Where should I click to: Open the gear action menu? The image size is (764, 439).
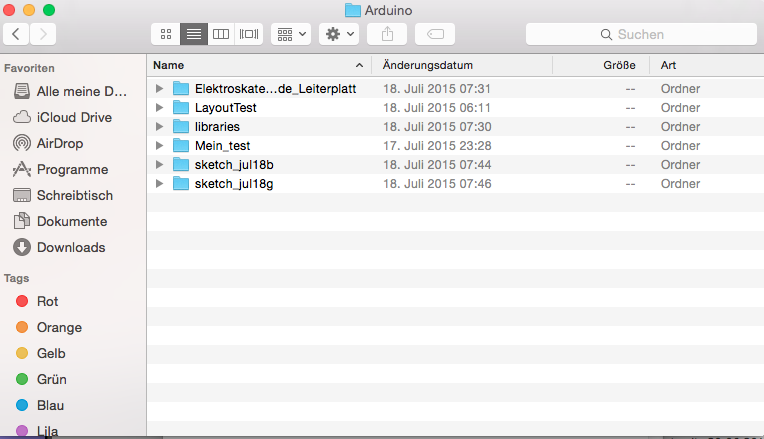pos(339,34)
